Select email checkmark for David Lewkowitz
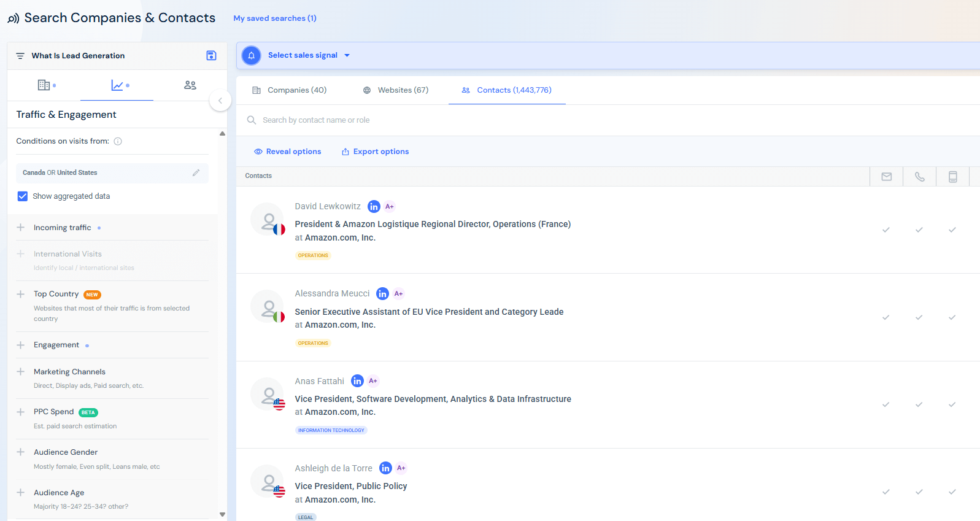The height and width of the screenshot is (521, 980). tap(886, 230)
